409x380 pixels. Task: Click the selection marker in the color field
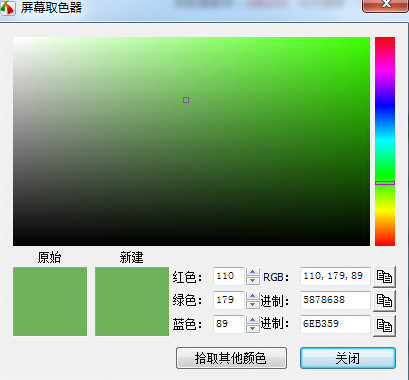[186, 100]
